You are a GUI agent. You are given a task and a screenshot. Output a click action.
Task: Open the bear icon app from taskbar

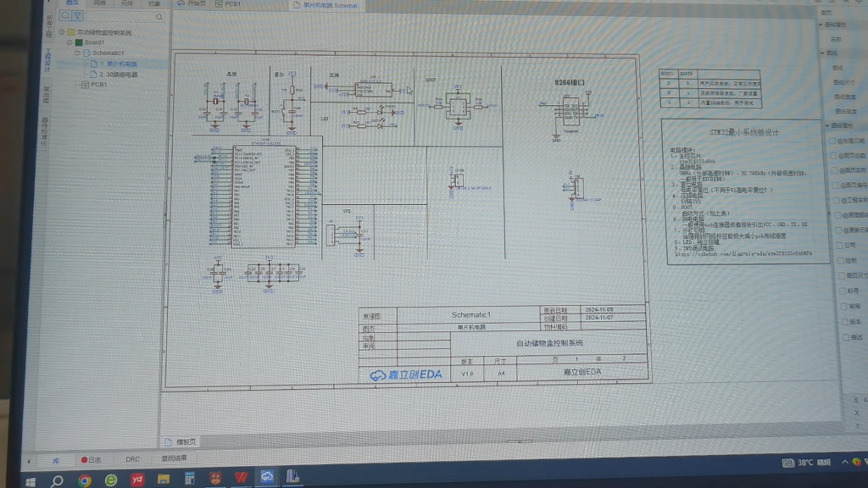click(214, 478)
